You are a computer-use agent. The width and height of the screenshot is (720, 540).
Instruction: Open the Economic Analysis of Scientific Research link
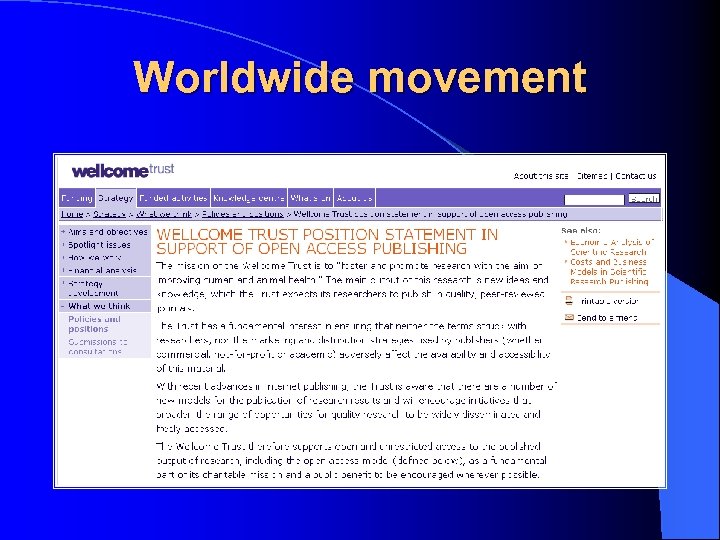click(x=611, y=247)
